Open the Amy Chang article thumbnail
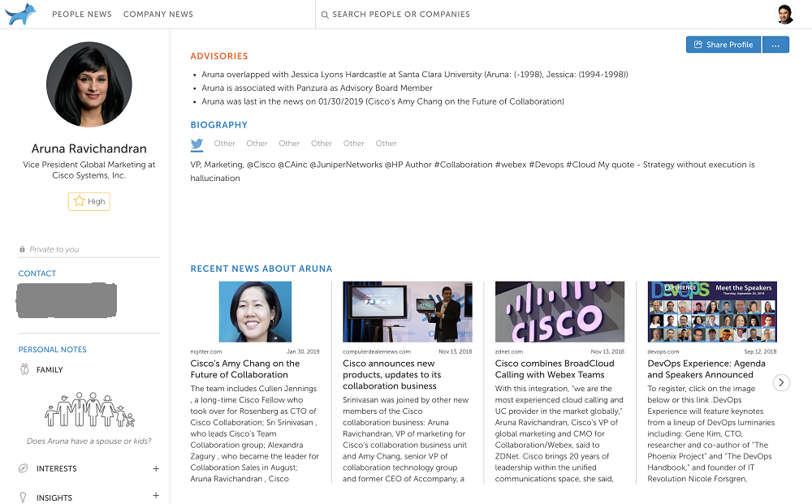 pyautogui.click(x=255, y=312)
